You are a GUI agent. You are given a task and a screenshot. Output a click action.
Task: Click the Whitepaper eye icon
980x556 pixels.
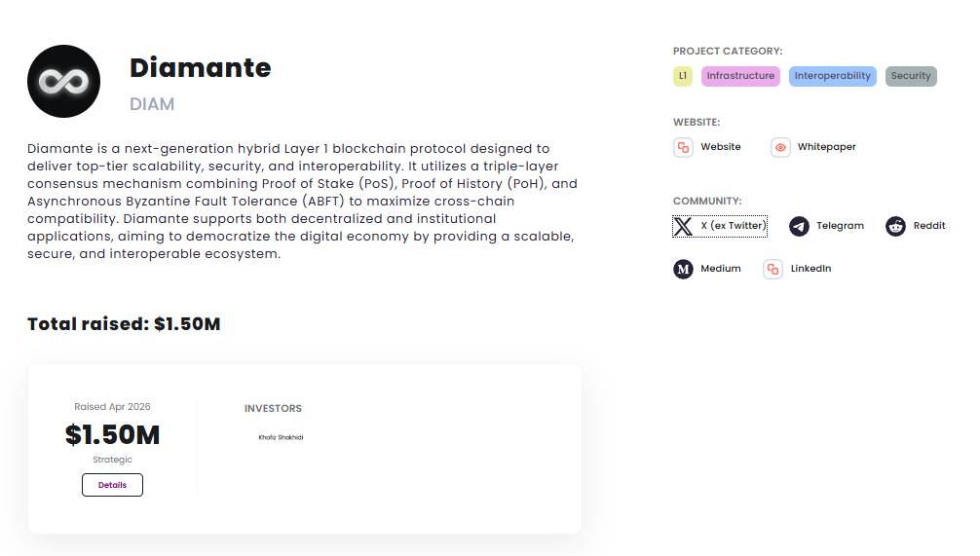pyautogui.click(x=780, y=147)
